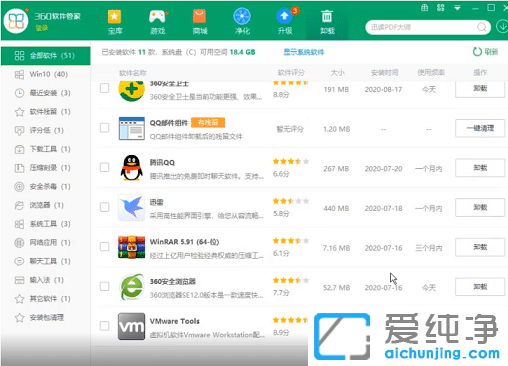Click the QQ邮件组件 window icon

tap(131, 128)
